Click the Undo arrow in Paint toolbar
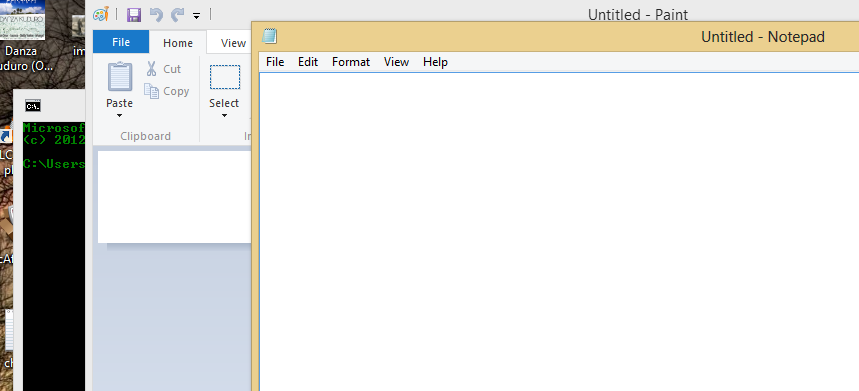The image size is (859, 391). click(x=156, y=15)
